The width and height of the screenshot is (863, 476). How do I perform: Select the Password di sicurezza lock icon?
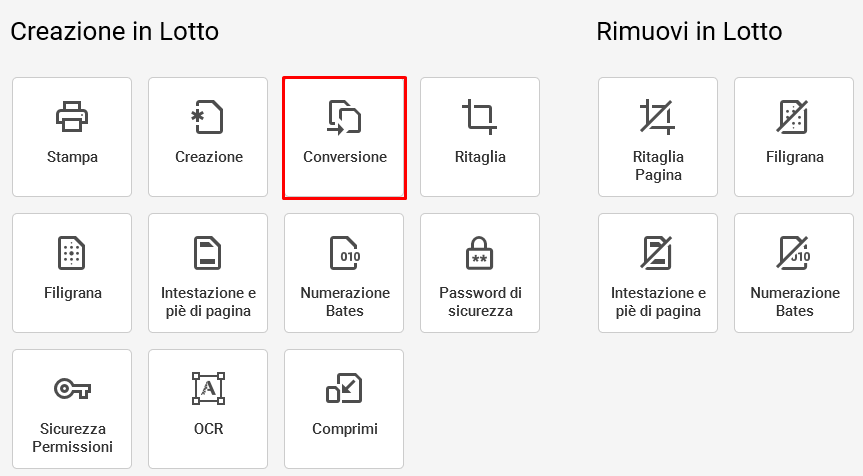480,253
